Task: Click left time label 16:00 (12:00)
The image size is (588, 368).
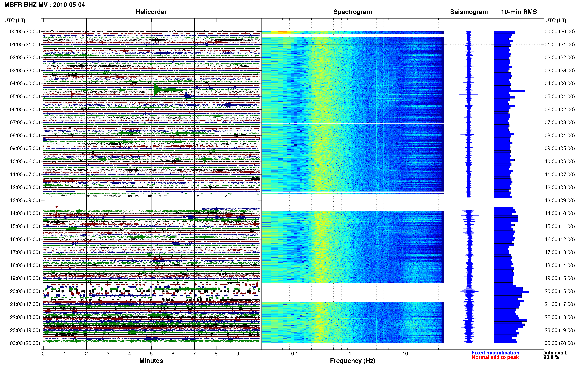Action: [x=25, y=239]
